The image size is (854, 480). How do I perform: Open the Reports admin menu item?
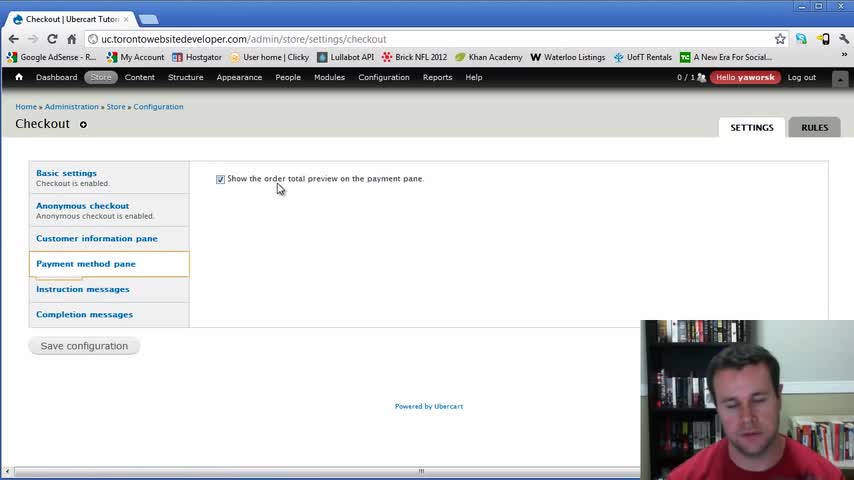pos(437,77)
